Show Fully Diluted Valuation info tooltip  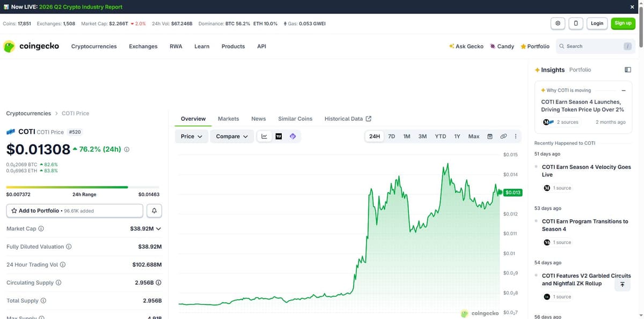point(69,247)
